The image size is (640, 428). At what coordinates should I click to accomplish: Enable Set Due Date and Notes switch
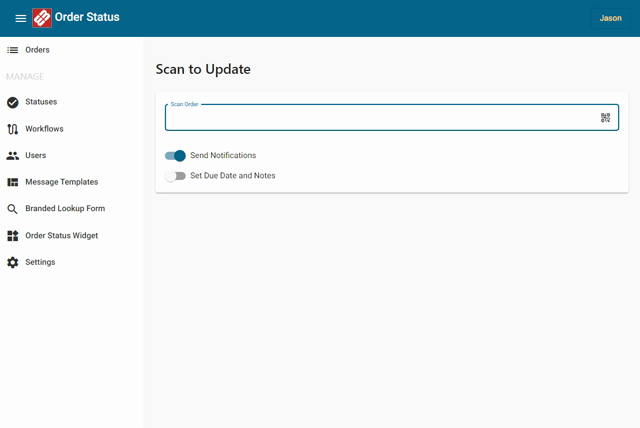[x=175, y=176]
